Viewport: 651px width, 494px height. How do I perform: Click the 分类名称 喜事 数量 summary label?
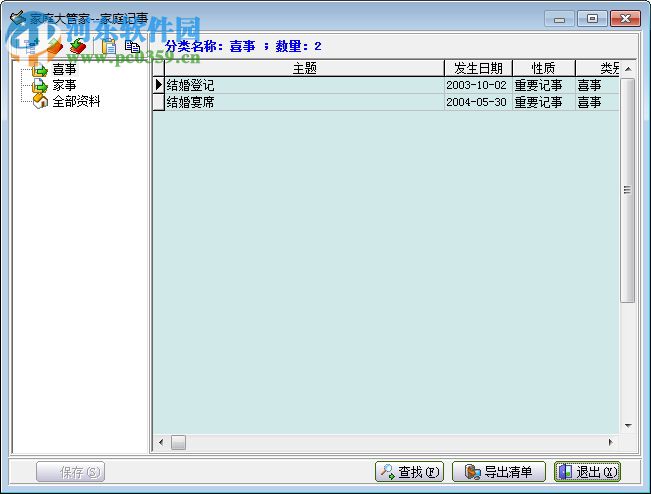click(243, 46)
